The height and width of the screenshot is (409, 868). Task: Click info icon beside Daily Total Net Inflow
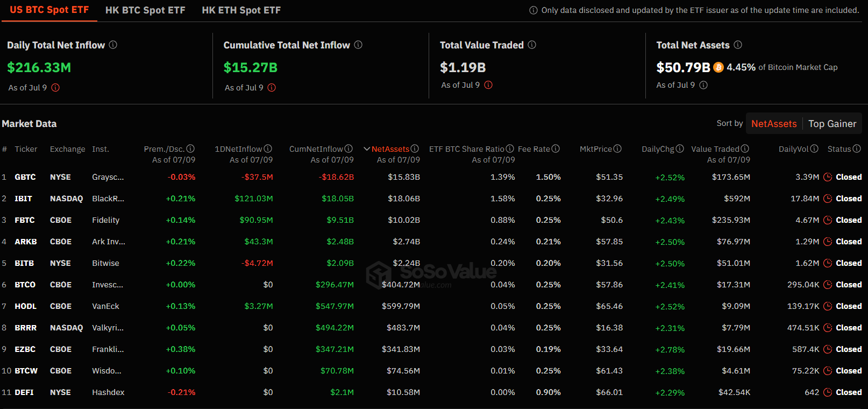[113, 45]
